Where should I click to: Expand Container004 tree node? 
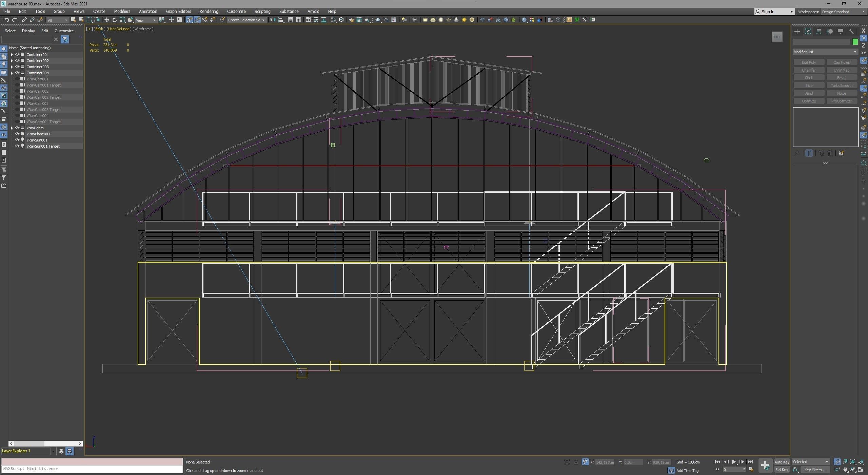[12, 73]
